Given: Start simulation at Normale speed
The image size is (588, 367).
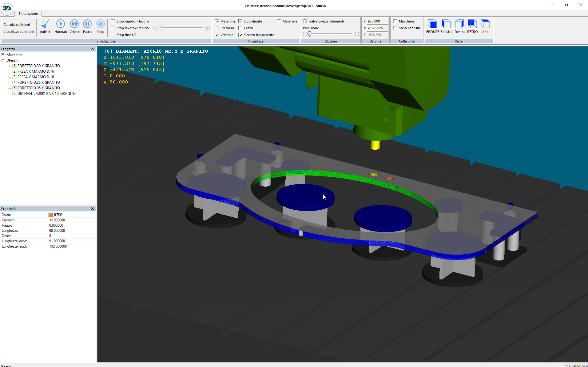Looking at the screenshot, I should [x=61, y=24].
